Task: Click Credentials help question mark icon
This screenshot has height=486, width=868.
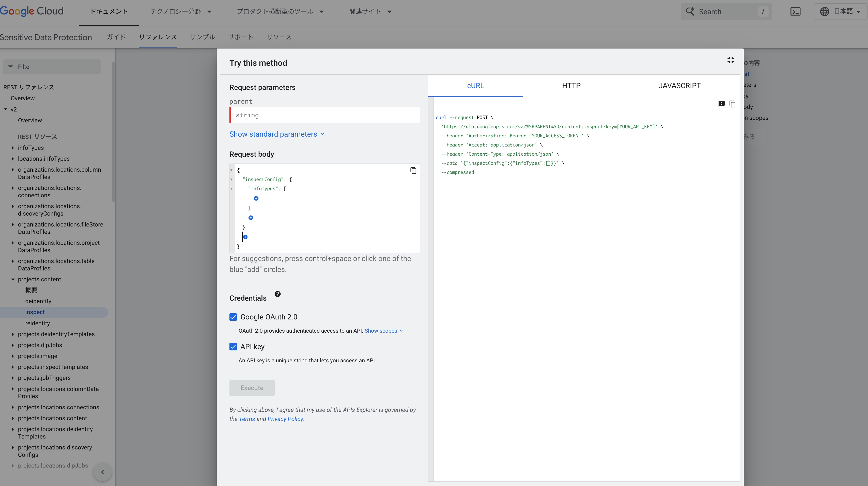Action: click(x=277, y=294)
